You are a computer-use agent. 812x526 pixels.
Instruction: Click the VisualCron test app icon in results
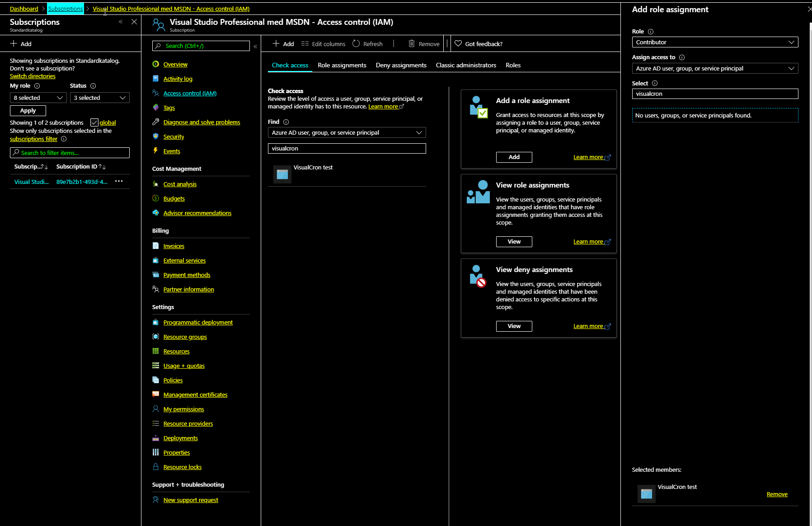[x=282, y=174]
